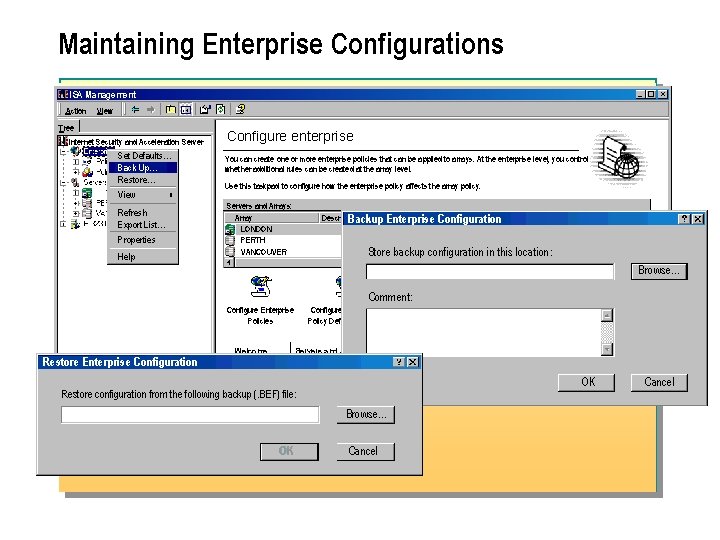The image size is (720, 540).
Task: Click the Array column header
Action: (272, 218)
